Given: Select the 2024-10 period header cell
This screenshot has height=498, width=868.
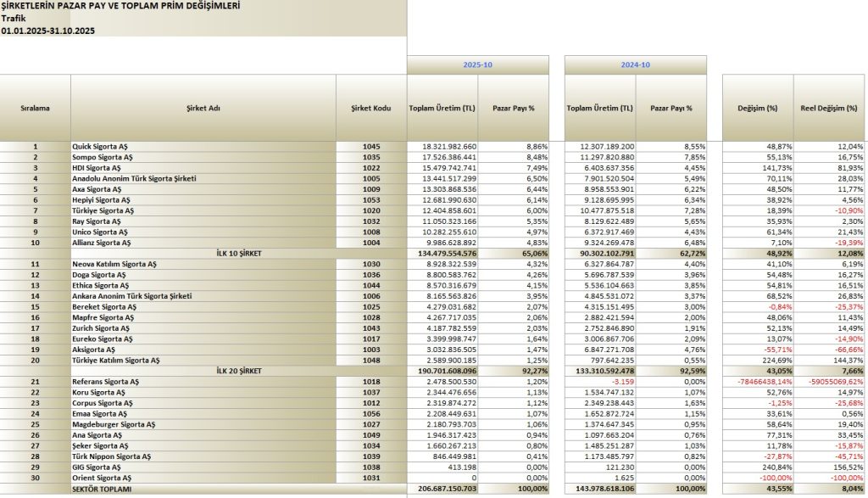Looking at the screenshot, I should pyautogui.click(x=636, y=65).
